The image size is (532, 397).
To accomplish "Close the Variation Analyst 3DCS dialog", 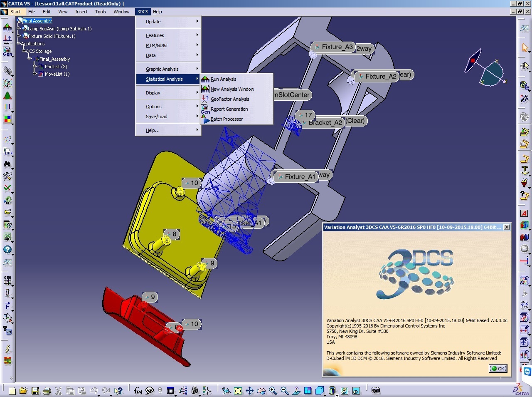I will 507,227.
